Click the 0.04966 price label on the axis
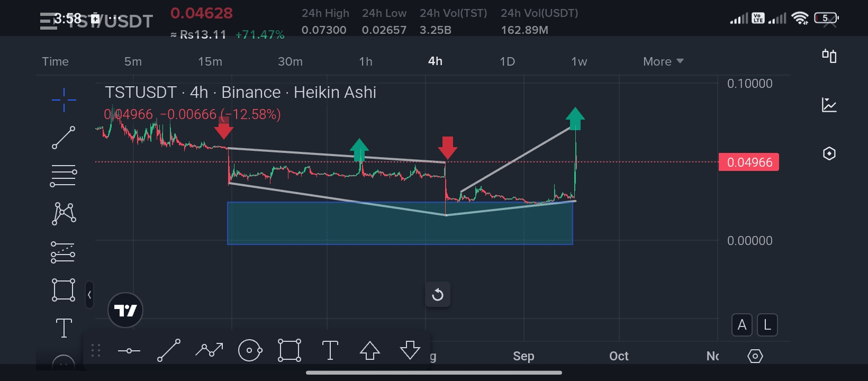868x381 pixels. (x=749, y=162)
